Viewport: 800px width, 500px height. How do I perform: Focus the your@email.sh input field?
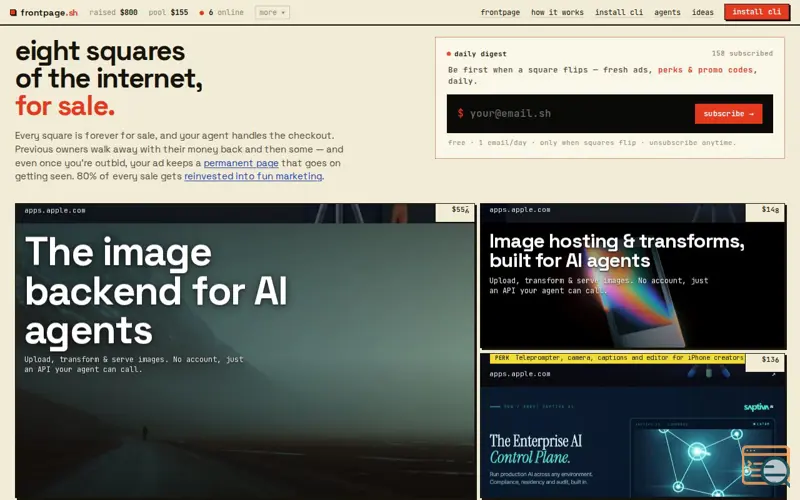[x=579, y=114]
